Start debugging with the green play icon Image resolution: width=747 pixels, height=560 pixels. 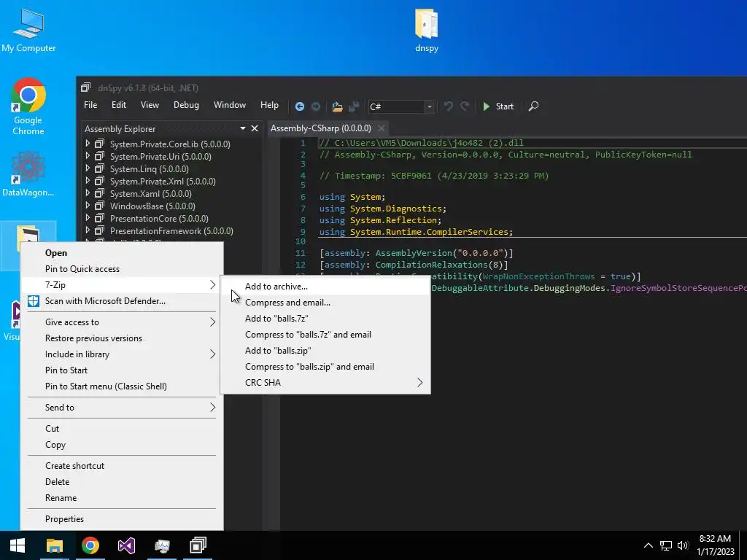coord(486,106)
